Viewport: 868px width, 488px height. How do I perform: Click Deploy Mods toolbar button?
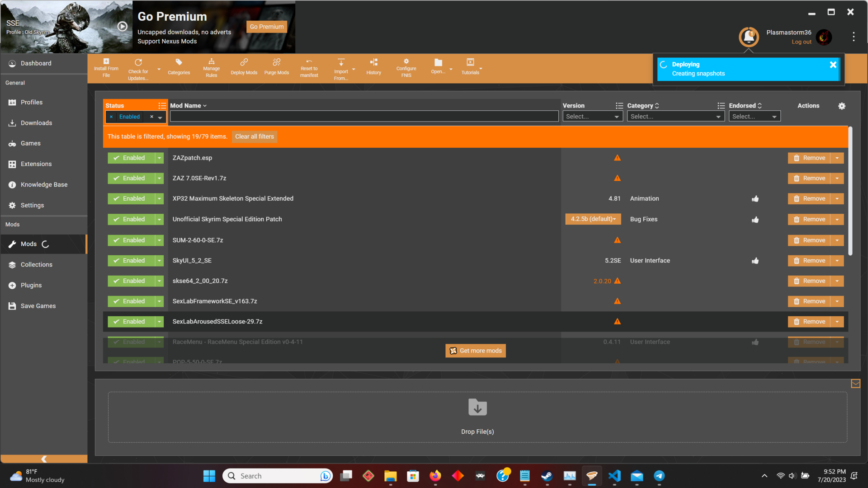pyautogui.click(x=244, y=67)
